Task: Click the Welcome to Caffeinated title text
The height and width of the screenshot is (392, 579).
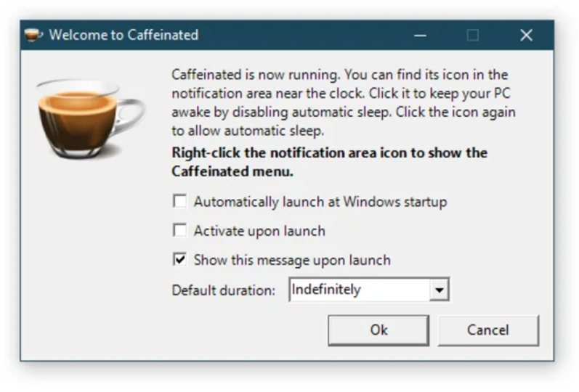Action: click(x=124, y=35)
